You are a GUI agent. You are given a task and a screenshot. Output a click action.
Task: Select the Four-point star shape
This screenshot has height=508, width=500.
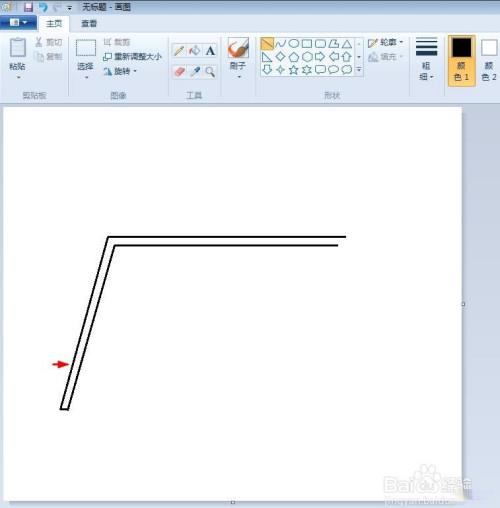(280, 70)
